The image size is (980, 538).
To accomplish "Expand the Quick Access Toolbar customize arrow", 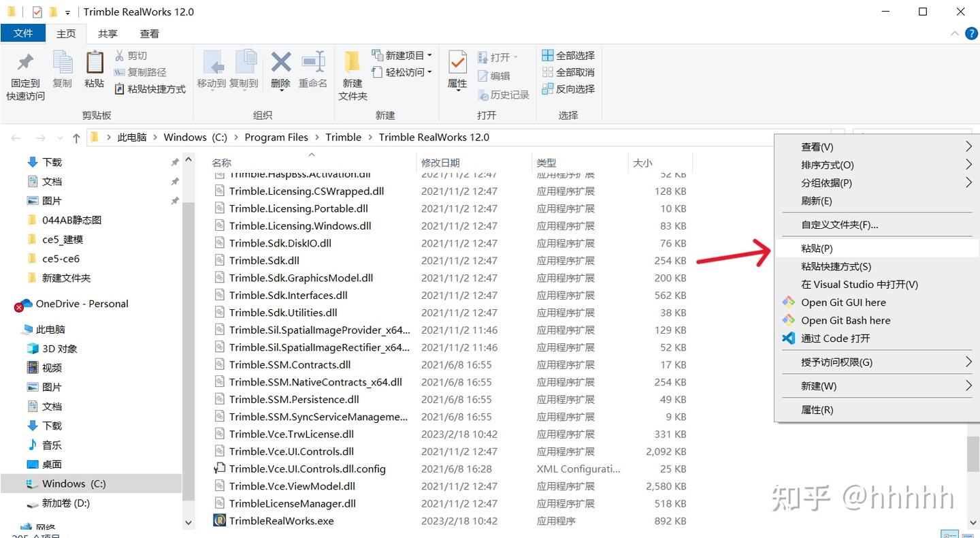I will pyautogui.click(x=68, y=12).
